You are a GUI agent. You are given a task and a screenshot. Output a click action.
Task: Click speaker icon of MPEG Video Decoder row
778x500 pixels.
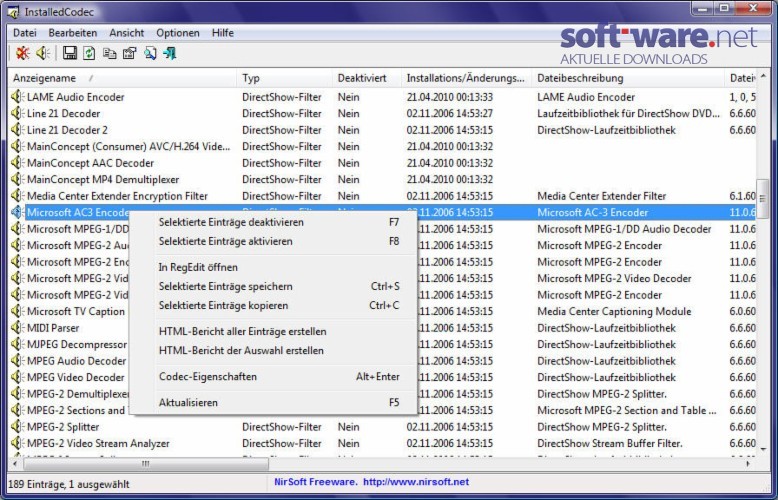pos(17,377)
